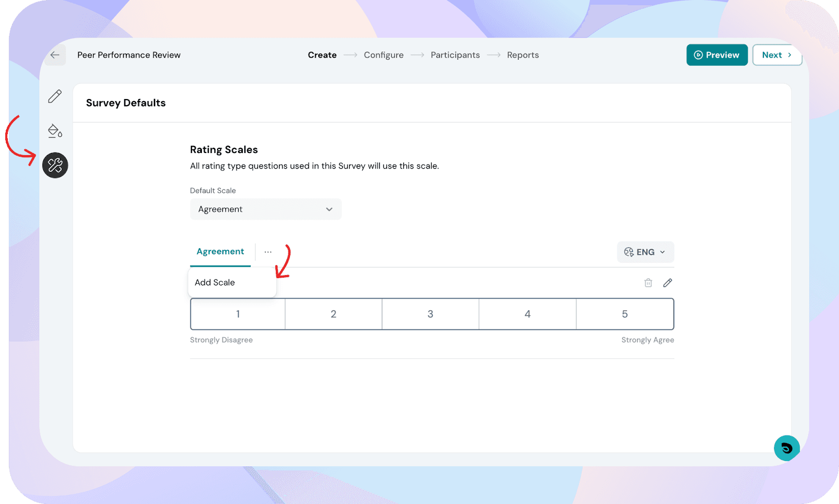839x504 pixels.
Task: Open the pencil edit panel in sidebar
Action: 55,96
